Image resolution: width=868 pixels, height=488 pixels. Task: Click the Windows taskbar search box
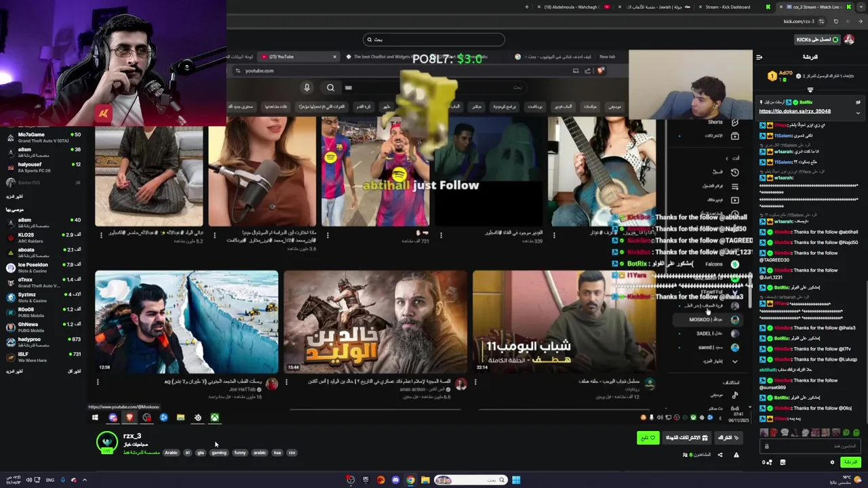click(471, 480)
